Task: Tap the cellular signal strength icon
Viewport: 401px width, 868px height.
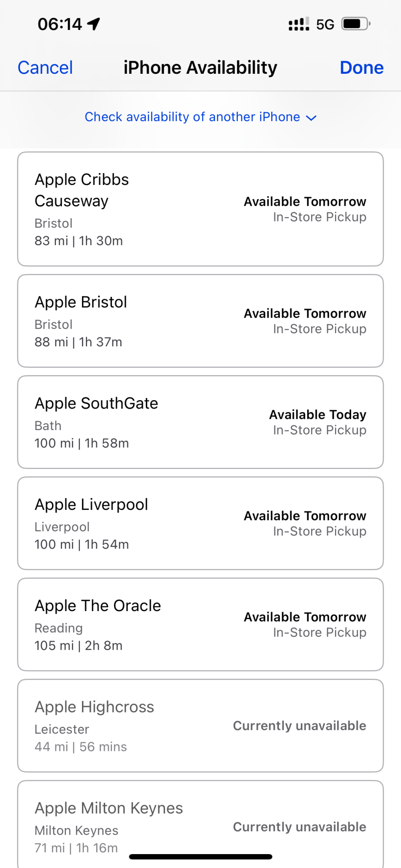Action: point(299,24)
